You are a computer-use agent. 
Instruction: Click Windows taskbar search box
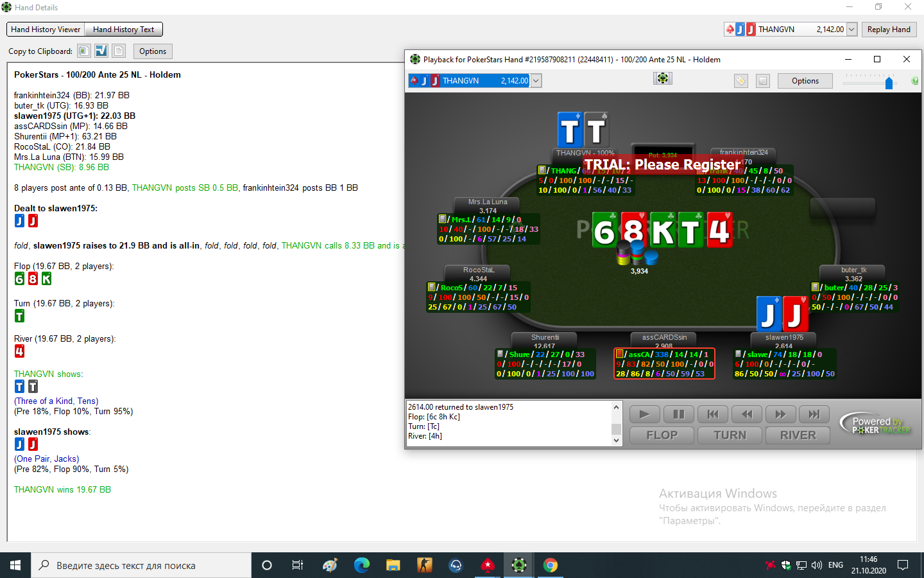pyautogui.click(x=141, y=565)
